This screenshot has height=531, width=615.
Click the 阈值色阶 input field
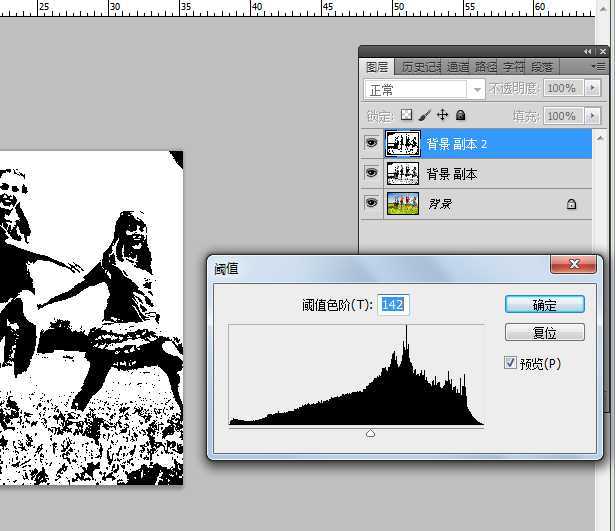[x=393, y=304]
